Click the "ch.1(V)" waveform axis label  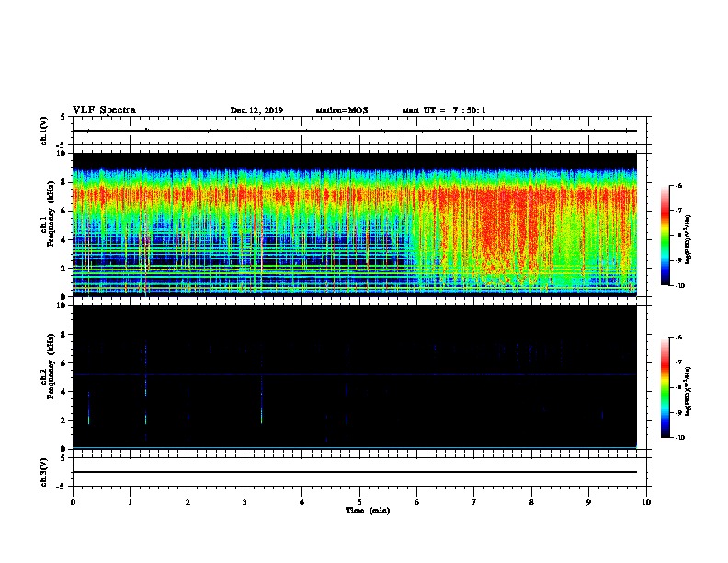(44, 131)
